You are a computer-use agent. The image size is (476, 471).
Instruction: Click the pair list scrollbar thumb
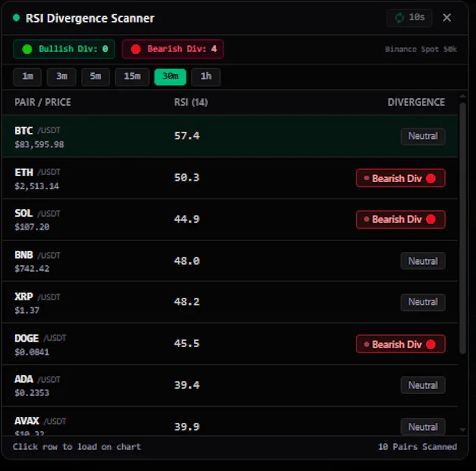click(x=463, y=228)
